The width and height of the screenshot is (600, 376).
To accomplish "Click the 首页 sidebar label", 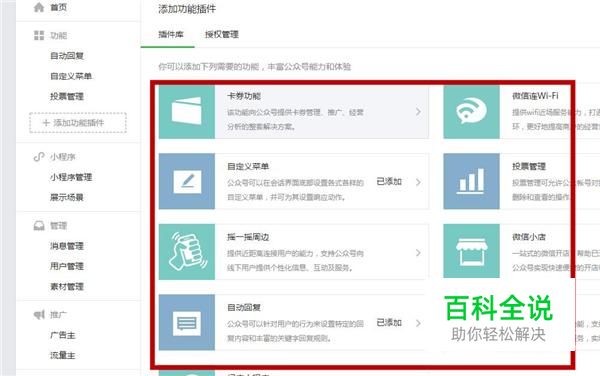I will coord(59,7).
